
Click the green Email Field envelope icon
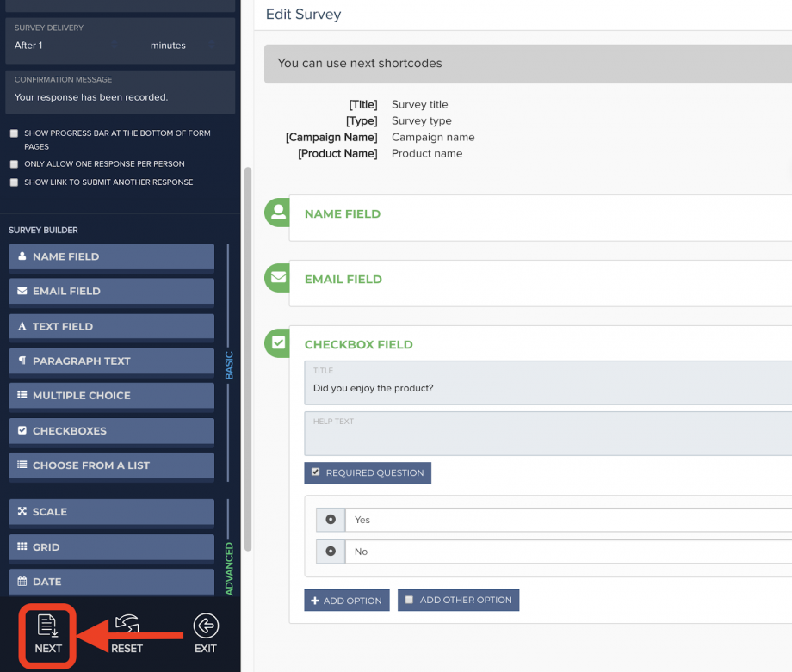click(x=278, y=279)
